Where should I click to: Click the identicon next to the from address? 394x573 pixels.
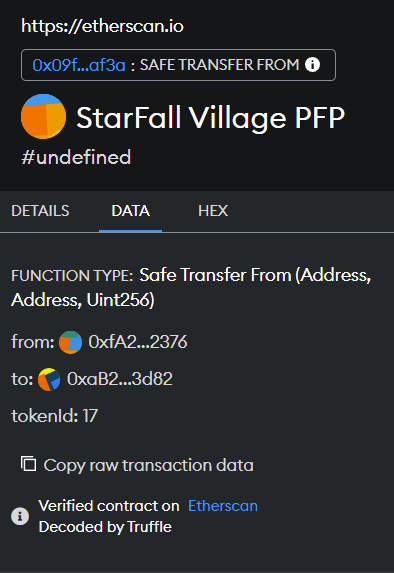click(x=71, y=342)
